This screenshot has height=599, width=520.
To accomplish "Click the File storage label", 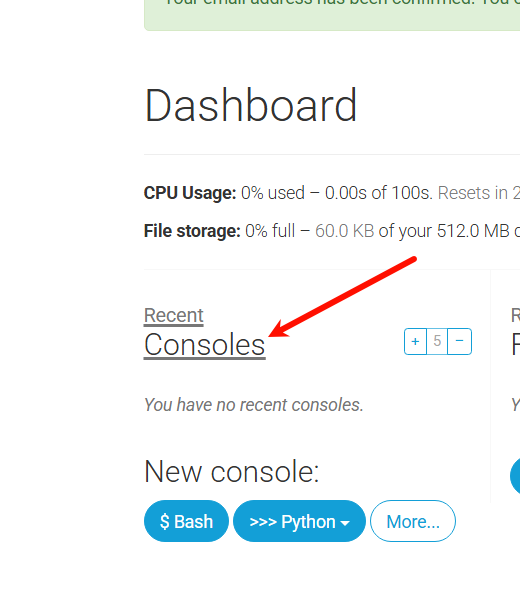I will pos(192,231).
